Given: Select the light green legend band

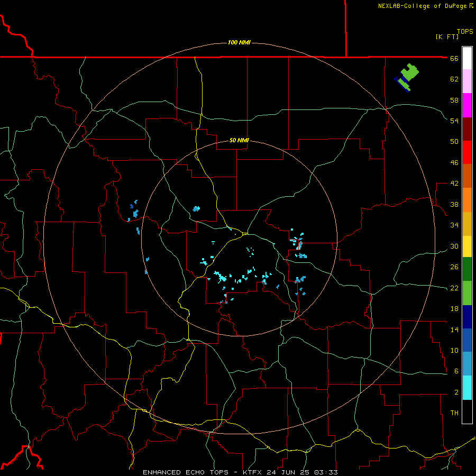Looking at the screenshot, I should (x=467, y=293).
